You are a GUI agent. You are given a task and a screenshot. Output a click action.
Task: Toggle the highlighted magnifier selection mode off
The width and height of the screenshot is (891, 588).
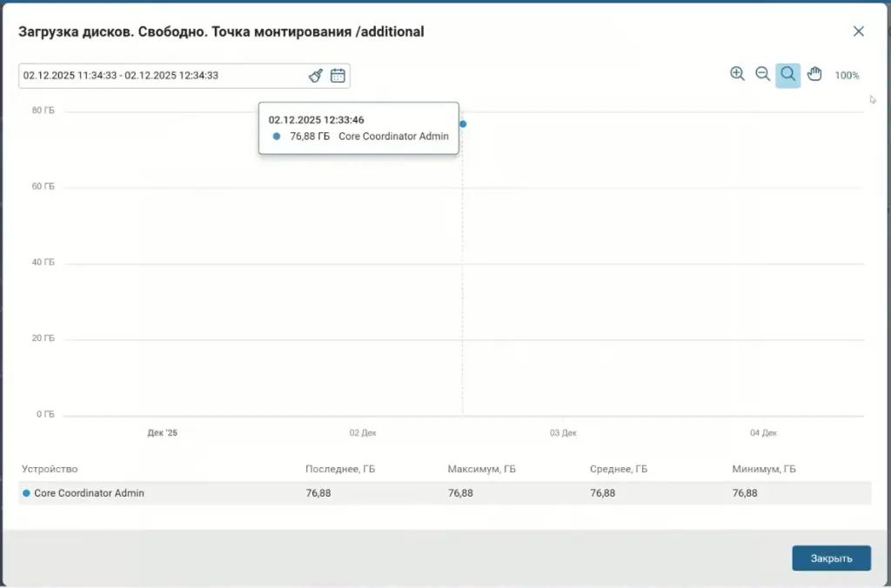pyautogui.click(x=787, y=75)
